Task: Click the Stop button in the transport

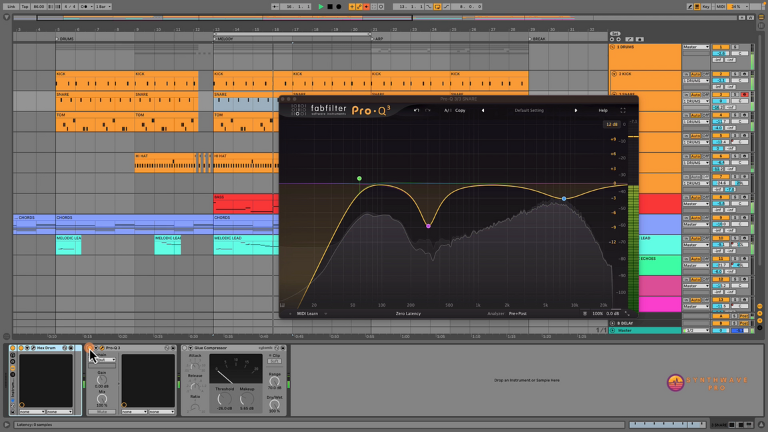Action: coord(330,7)
